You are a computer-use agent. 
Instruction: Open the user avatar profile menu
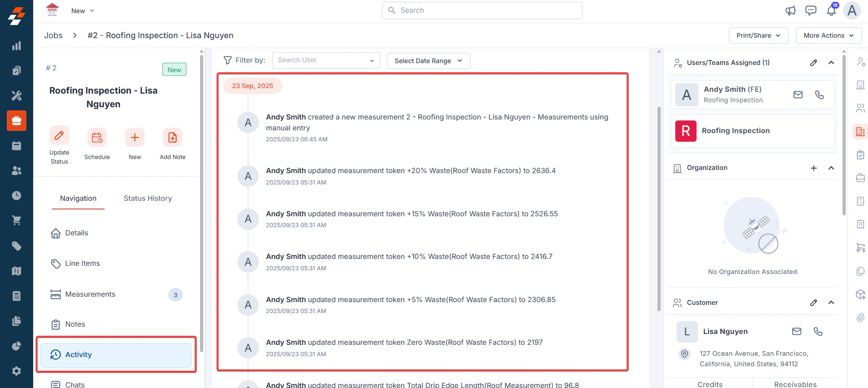pos(852,10)
